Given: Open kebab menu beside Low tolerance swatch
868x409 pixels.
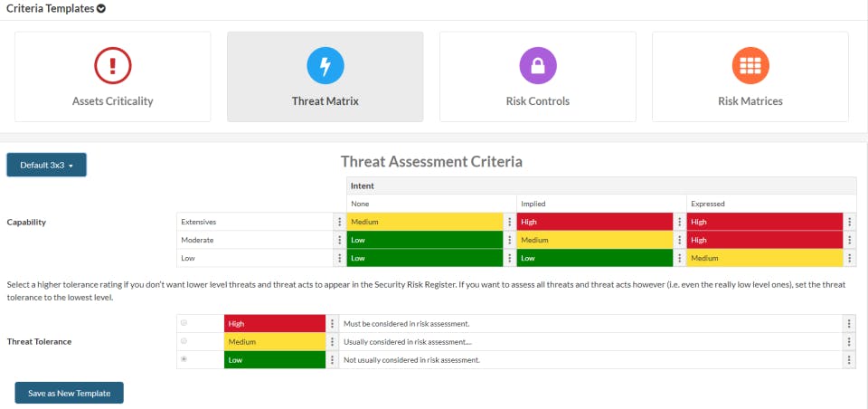Looking at the screenshot, I should coord(332,360).
